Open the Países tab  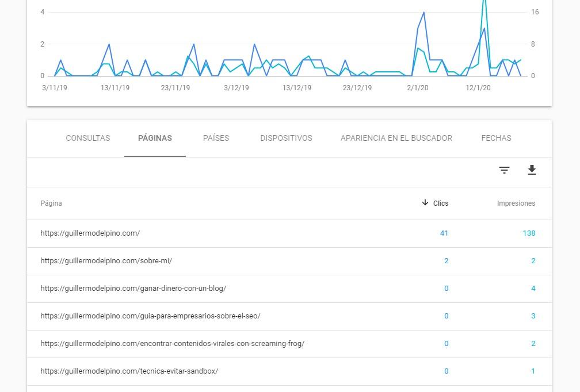[216, 138]
